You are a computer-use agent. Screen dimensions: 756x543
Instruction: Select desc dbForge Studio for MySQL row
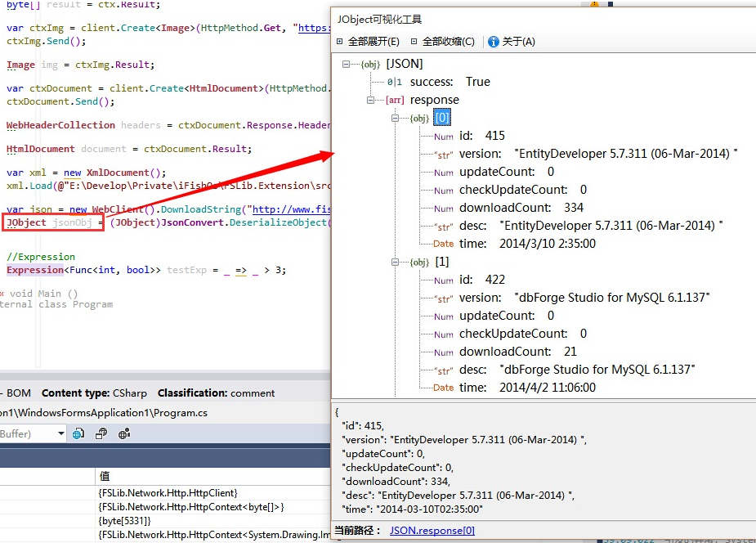click(577, 370)
